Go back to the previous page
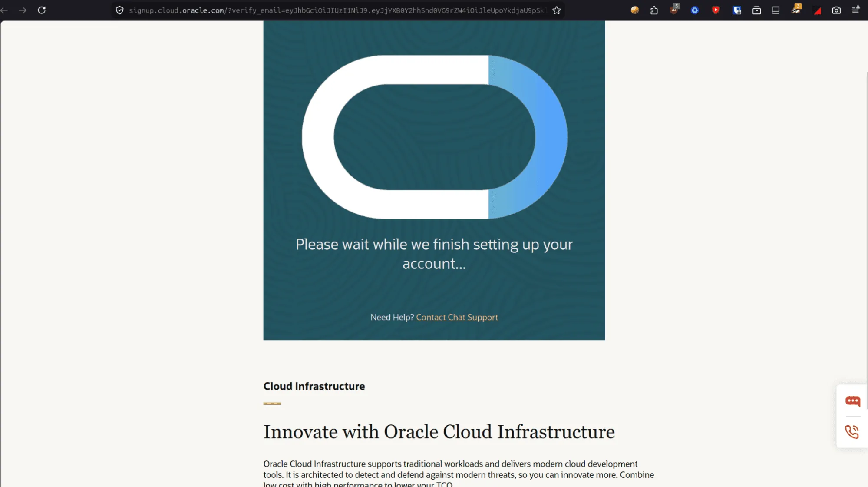Screen dimensions: 868x487 pyautogui.click(x=4, y=10)
